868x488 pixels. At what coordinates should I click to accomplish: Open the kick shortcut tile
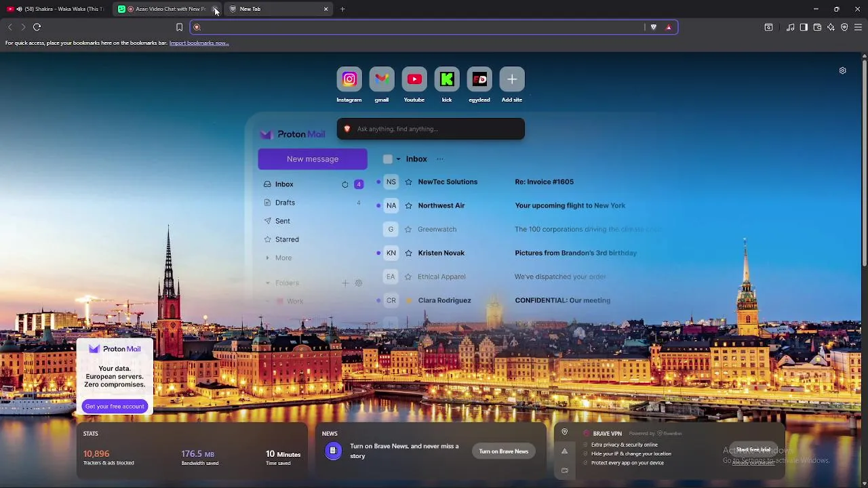pyautogui.click(x=447, y=79)
